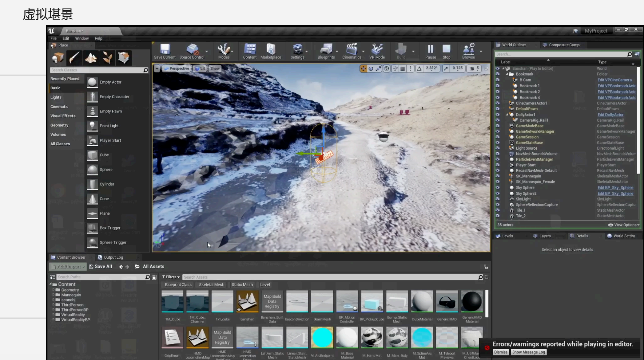Expand the Geometry folder in Content tree
The image size is (644, 360).
[53, 290]
